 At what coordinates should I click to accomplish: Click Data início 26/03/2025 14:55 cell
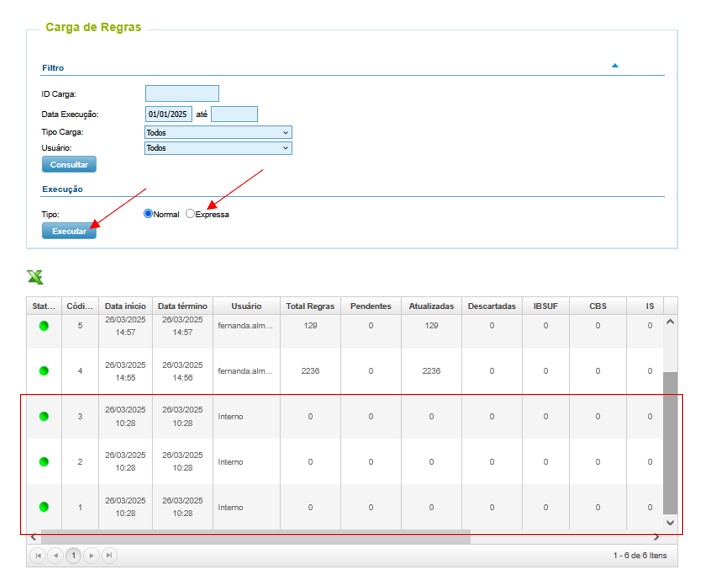tap(125, 371)
